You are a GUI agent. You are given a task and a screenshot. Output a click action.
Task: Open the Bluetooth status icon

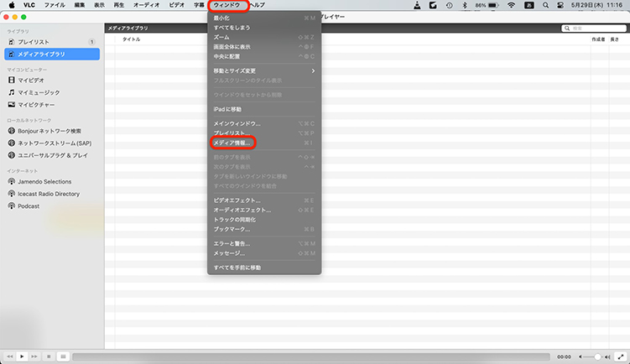pyautogui.click(x=465, y=5)
